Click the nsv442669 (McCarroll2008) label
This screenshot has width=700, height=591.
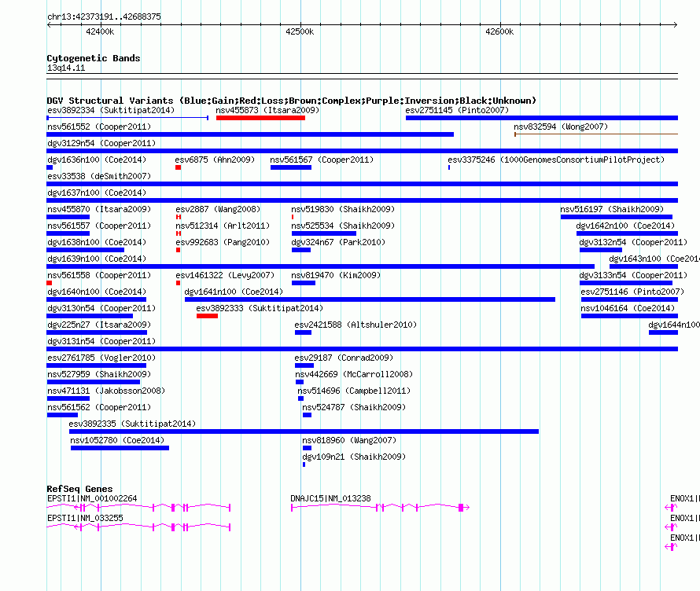(x=354, y=374)
